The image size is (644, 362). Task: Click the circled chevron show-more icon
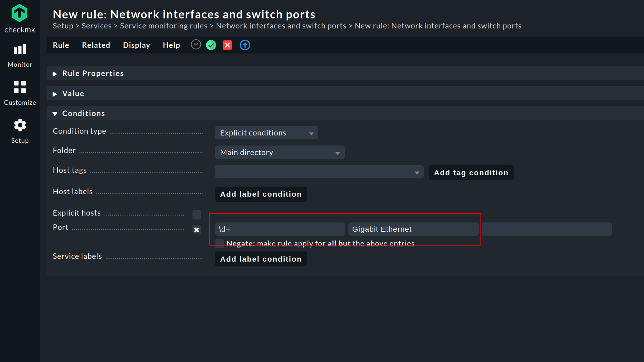[x=196, y=45]
